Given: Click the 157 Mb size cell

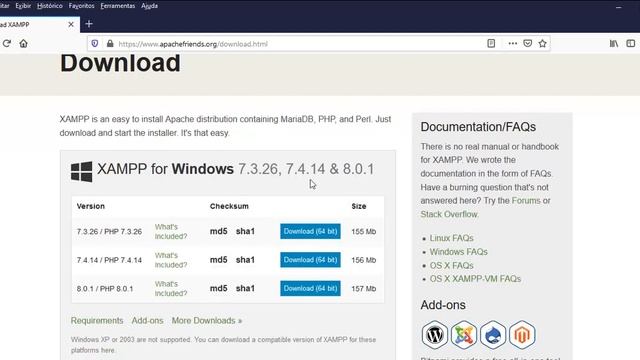Looking at the screenshot, I should (x=363, y=289).
